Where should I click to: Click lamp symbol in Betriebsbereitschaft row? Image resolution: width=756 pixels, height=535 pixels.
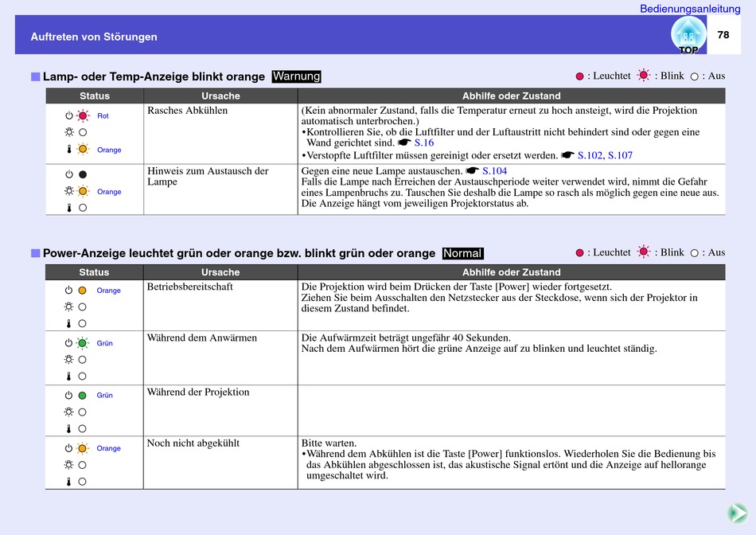pyautogui.click(x=69, y=307)
